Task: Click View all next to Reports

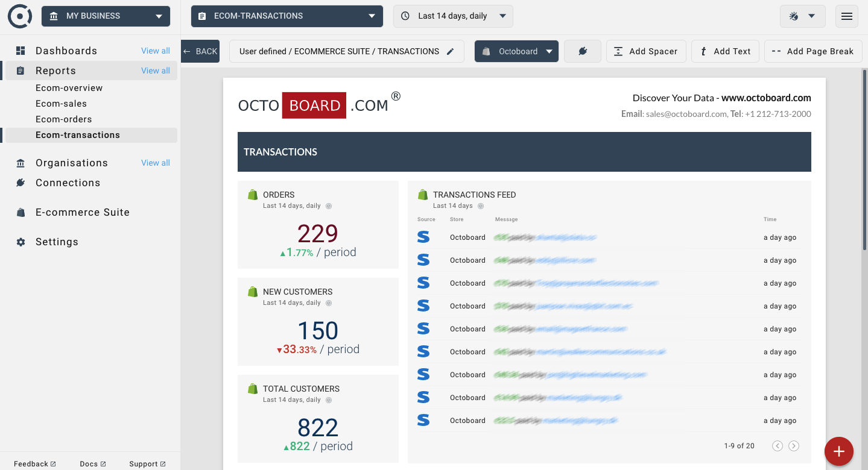Action: pos(156,70)
